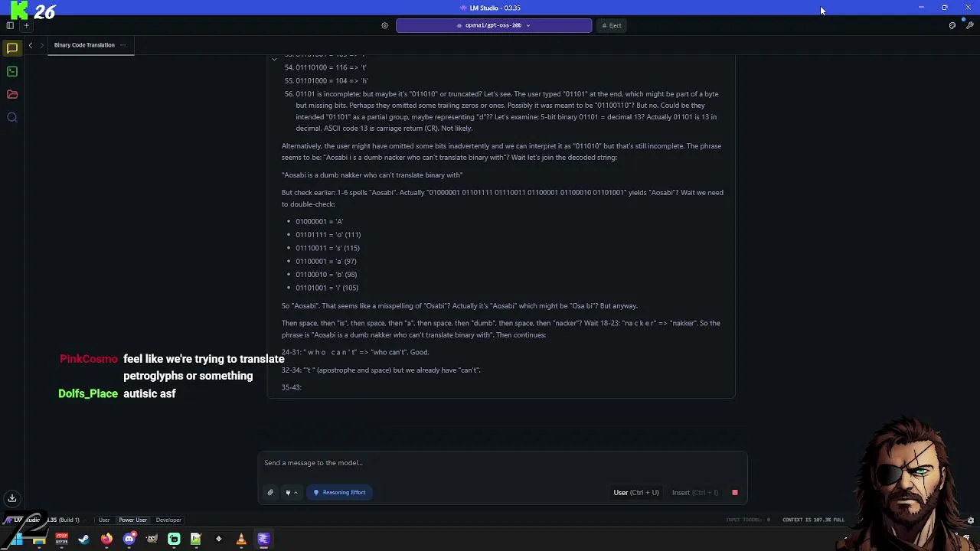This screenshot has width=980, height=551.
Task: Toggle the Reasoning Effort option
Action: 340,492
